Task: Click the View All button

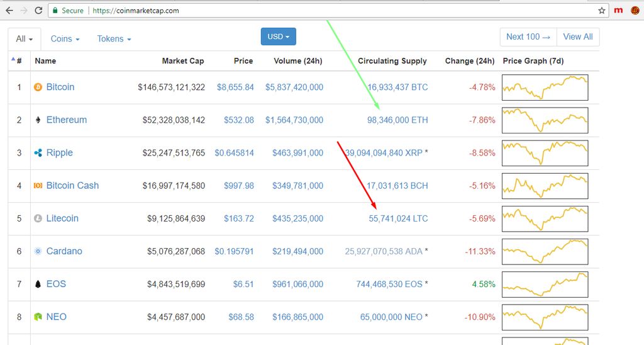Action: [x=578, y=37]
